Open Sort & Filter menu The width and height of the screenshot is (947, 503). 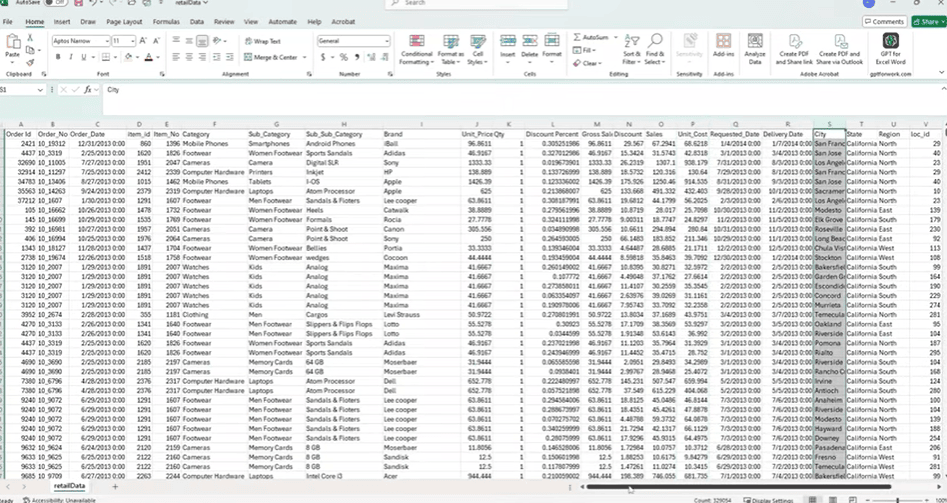click(x=632, y=50)
